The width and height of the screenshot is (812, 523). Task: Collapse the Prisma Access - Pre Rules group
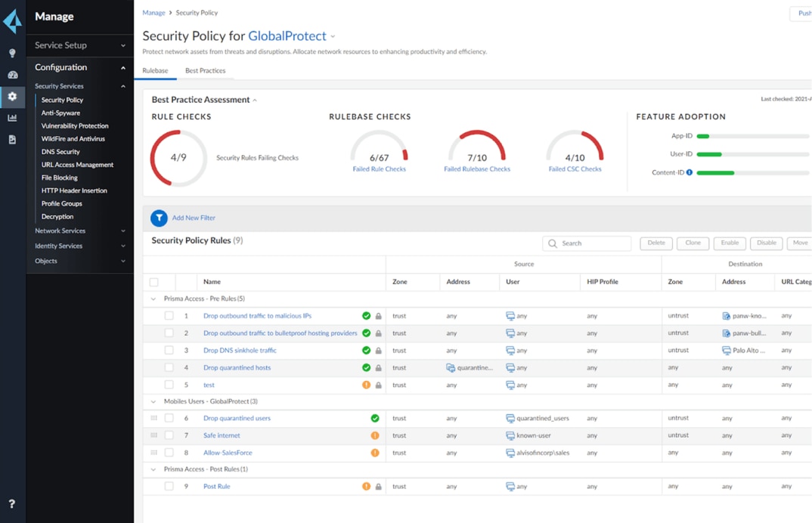[x=153, y=298]
